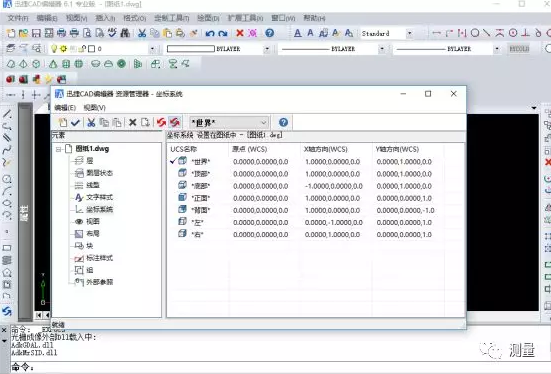Open 视图(V) menu in resource manager dialog

coord(95,108)
